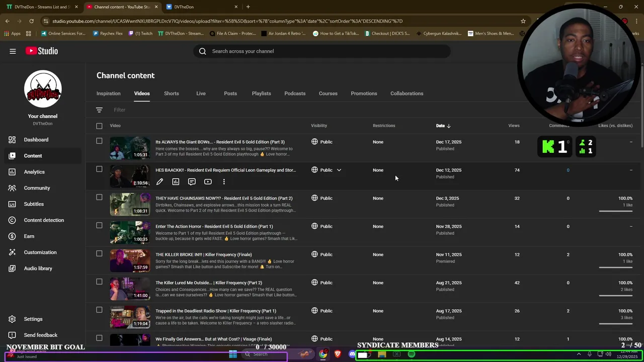Viewport: 644px width, 362px height.
Task: Select checkbox for Enter The Action Horror video
Action: pos(99,225)
